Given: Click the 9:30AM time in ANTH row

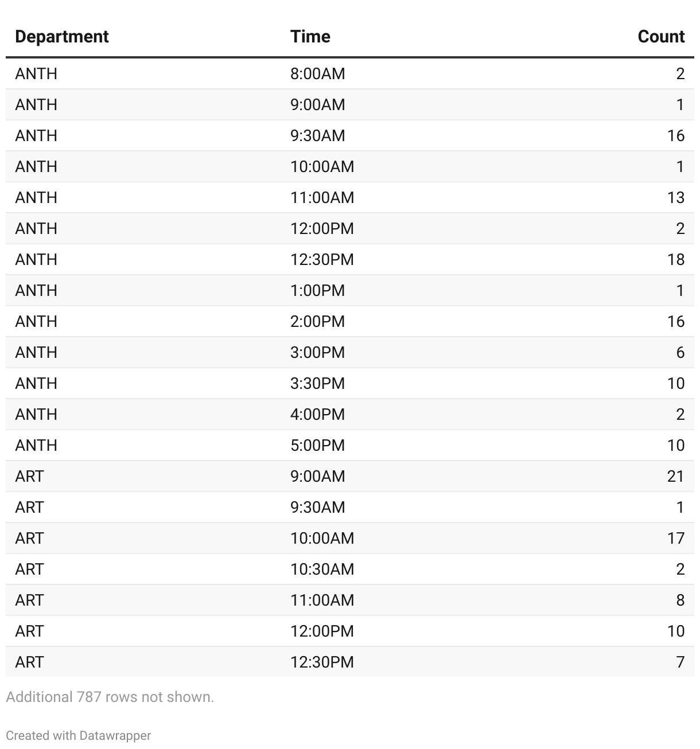Looking at the screenshot, I should point(317,136).
